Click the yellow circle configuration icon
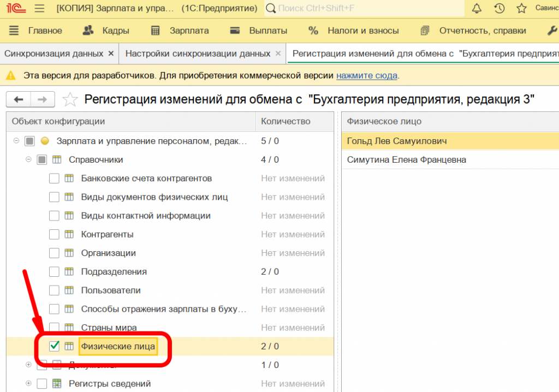This screenshot has height=392, width=559. 45,141
